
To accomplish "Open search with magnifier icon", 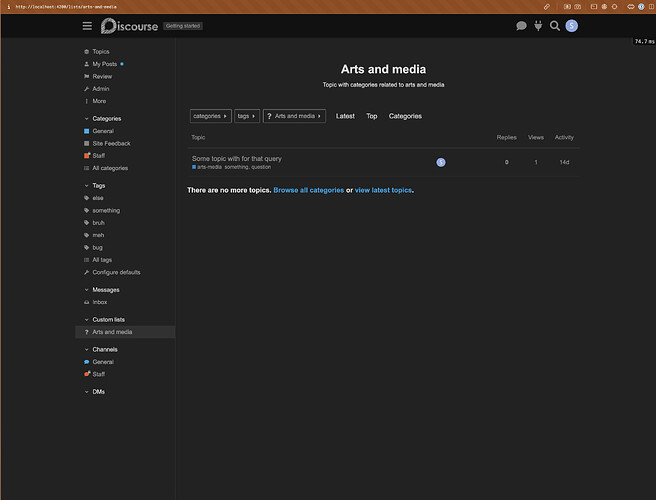I will pos(555,26).
